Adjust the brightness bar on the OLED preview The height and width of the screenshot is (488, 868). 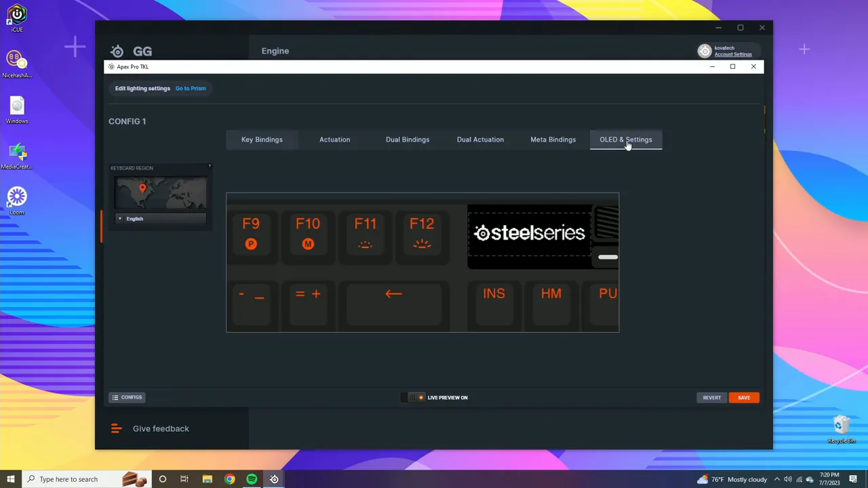pos(607,257)
